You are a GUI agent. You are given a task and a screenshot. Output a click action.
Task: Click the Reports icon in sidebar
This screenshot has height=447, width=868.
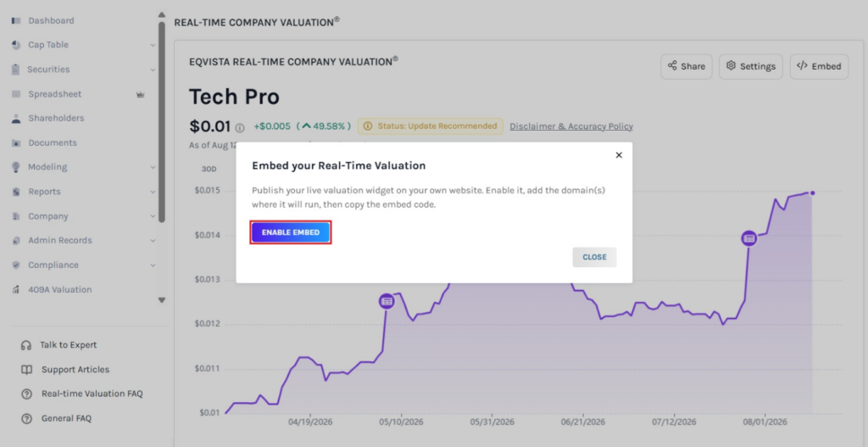(16, 192)
